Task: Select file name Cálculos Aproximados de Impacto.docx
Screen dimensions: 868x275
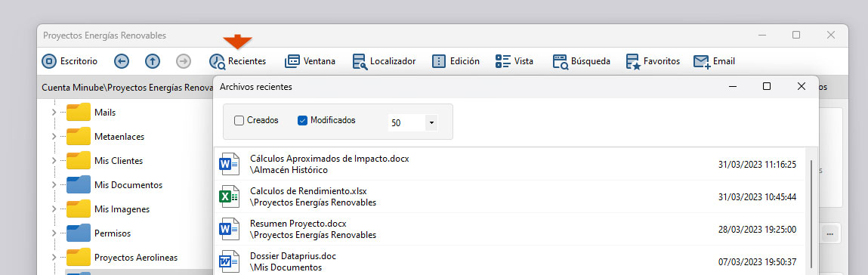Action: tap(329, 159)
